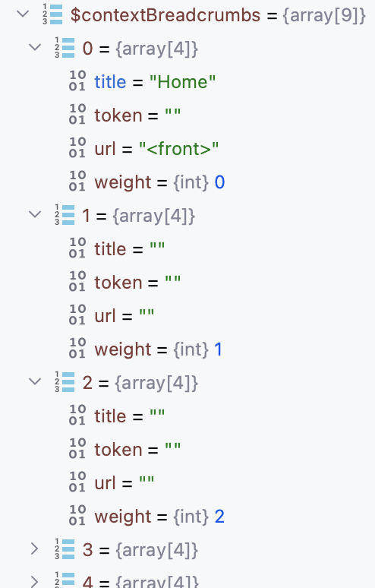375x588 pixels.
Task: Click the array icon of element 2
Action: tap(65, 382)
